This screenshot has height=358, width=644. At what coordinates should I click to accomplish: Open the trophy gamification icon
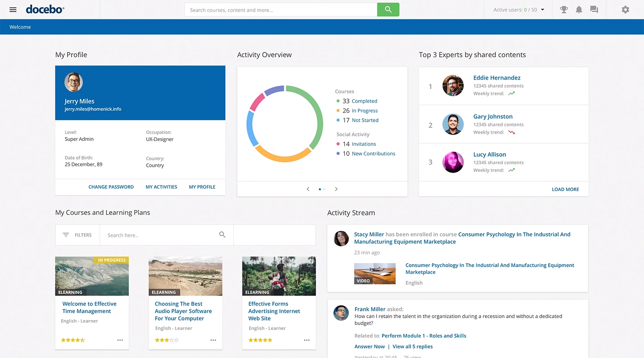click(564, 9)
